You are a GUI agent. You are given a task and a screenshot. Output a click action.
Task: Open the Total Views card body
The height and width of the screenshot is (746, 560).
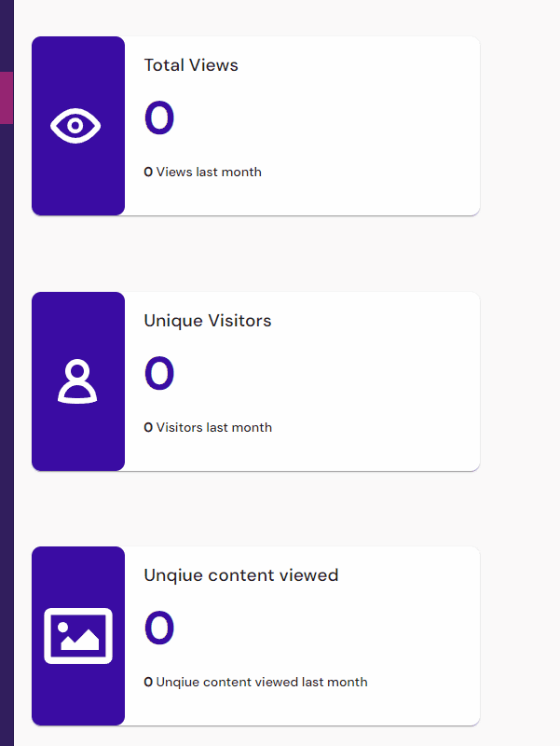tap(302, 126)
